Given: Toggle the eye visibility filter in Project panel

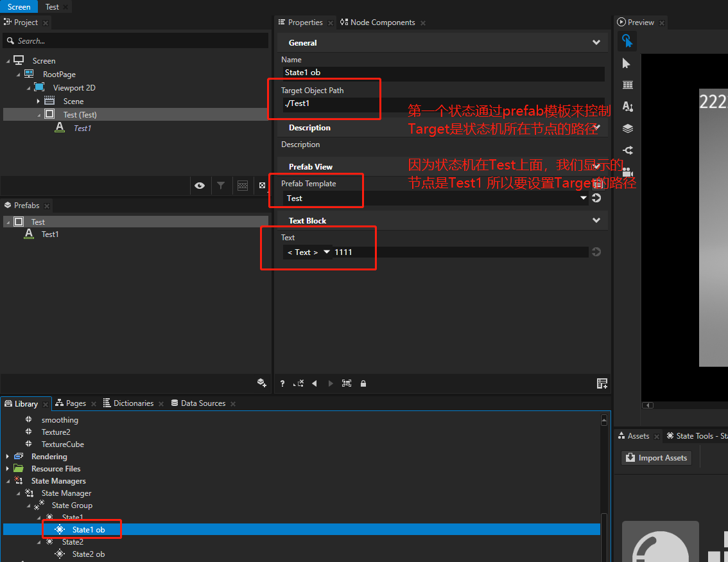Looking at the screenshot, I should point(200,186).
